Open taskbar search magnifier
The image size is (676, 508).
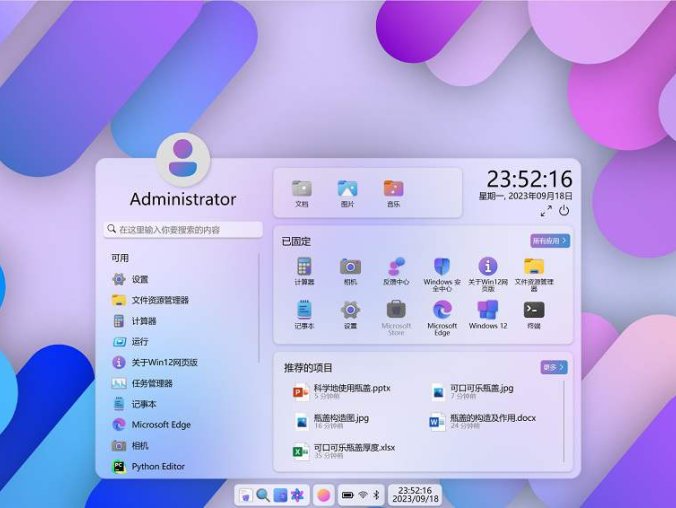pos(263,495)
